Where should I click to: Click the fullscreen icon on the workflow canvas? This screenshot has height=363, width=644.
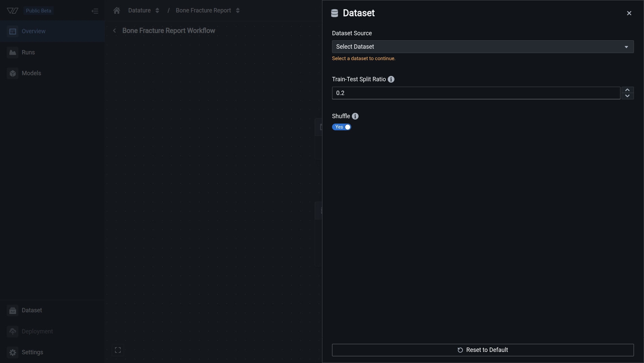(x=118, y=350)
